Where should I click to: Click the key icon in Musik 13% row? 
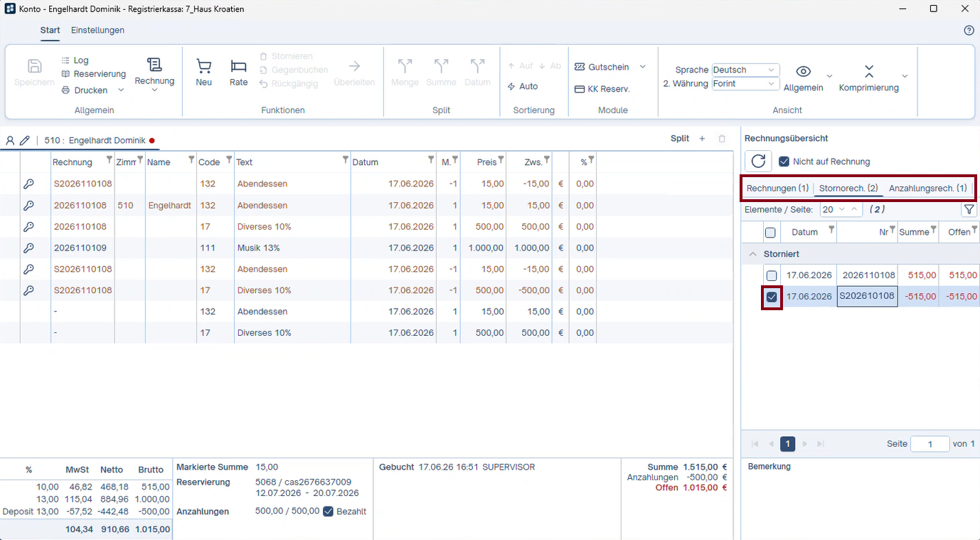(28, 248)
